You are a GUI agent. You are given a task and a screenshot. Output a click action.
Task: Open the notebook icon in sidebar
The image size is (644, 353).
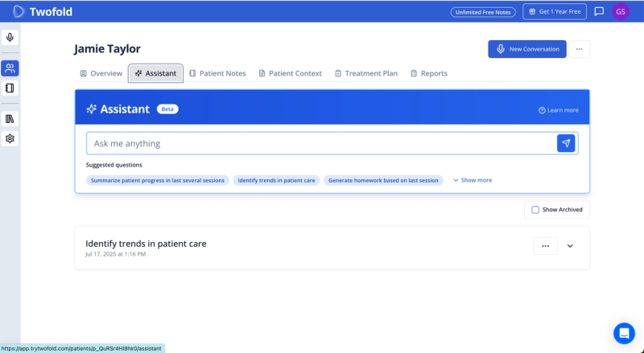click(x=10, y=88)
